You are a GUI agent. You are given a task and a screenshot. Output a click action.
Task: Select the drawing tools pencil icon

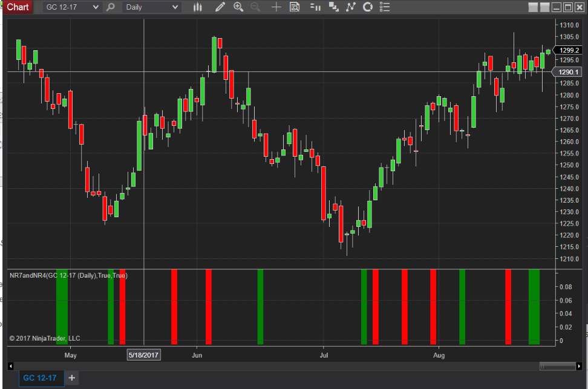tap(220, 7)
